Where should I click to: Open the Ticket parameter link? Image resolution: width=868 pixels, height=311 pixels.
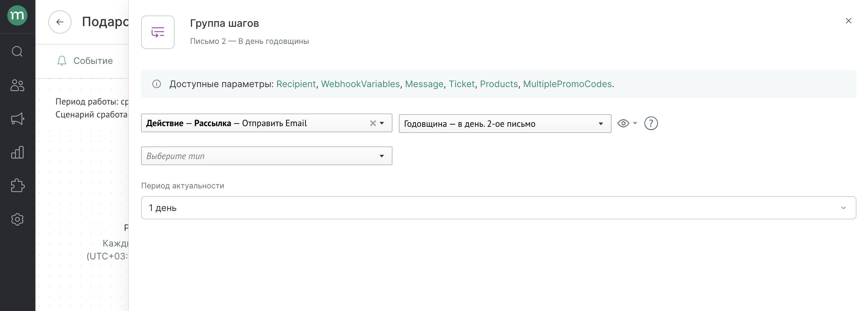click(462, 84)
